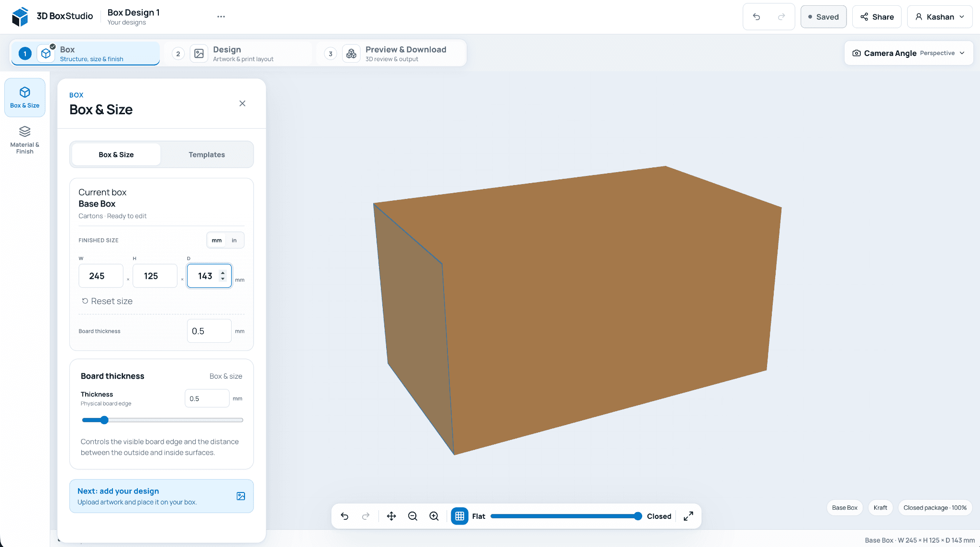
Task: Zoom in the 3D view
Action: (434, 516)
